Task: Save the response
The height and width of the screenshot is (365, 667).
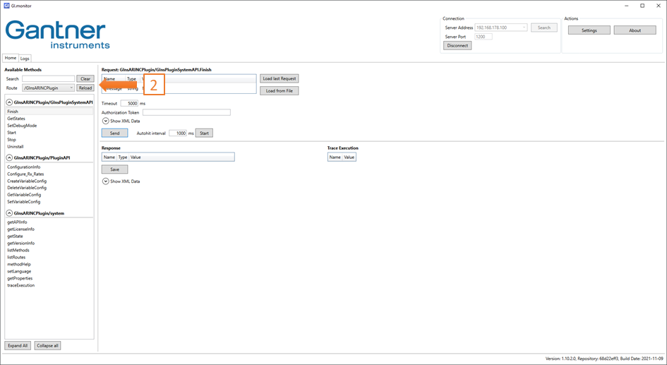Action: [x=114, y=169]
